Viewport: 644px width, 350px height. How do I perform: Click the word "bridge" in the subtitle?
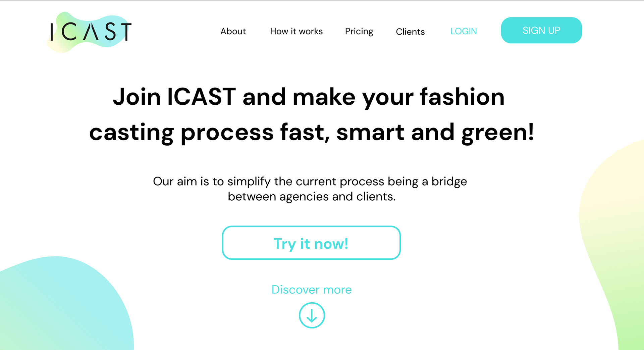(449, 181)
